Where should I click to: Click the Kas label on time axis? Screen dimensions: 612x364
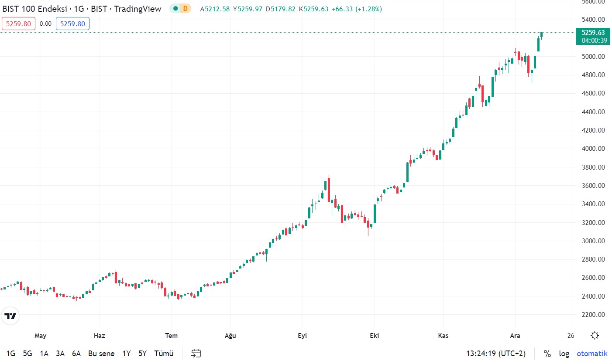pyautogui.click(x=443, y=336)
